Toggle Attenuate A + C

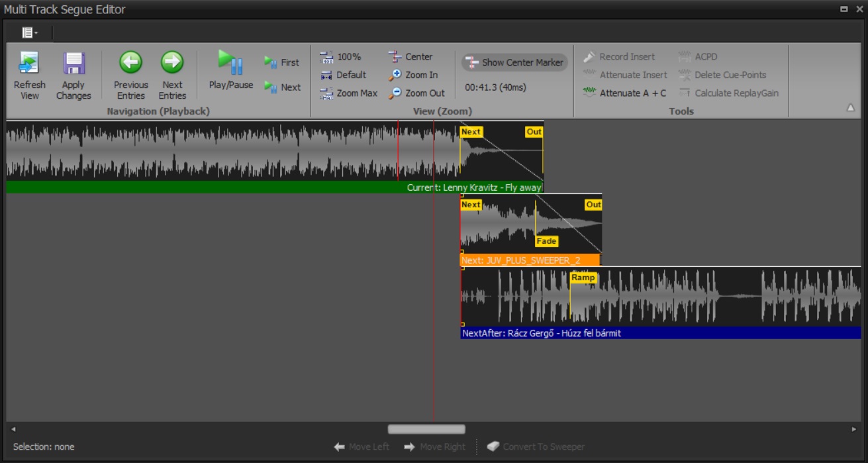pos(624,93)
